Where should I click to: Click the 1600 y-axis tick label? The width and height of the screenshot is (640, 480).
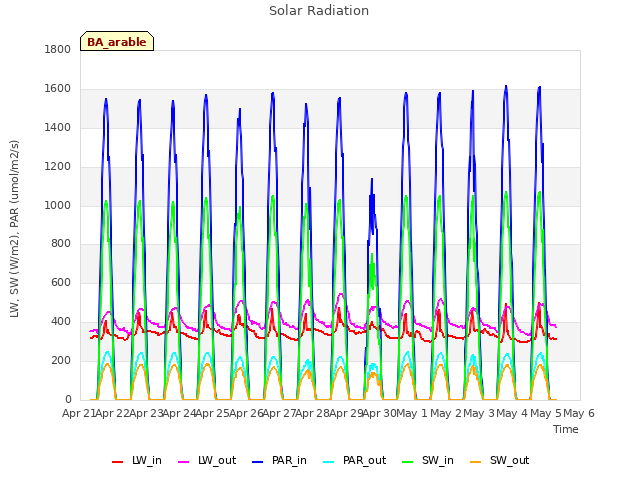(58, 88)
